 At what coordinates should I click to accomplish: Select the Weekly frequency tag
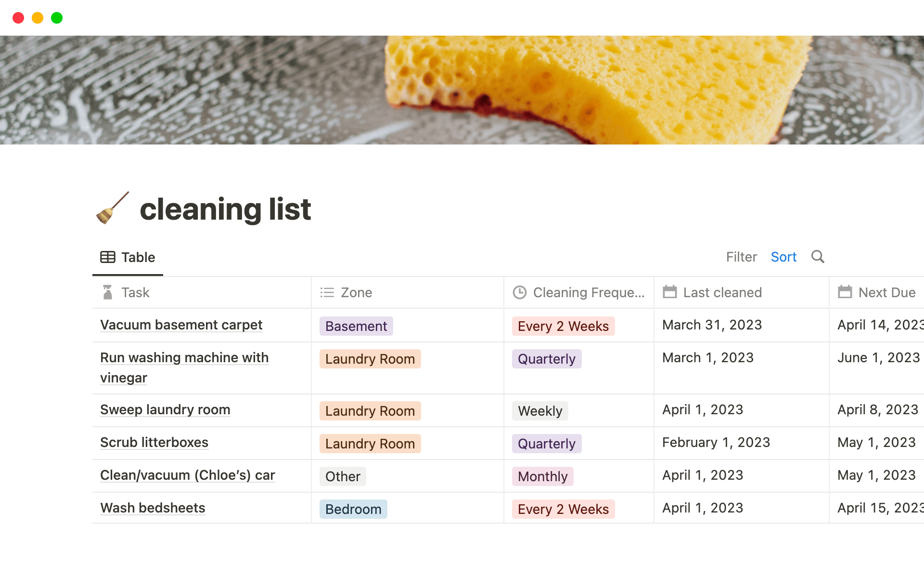pyautogui.click(x=540, y=411)
